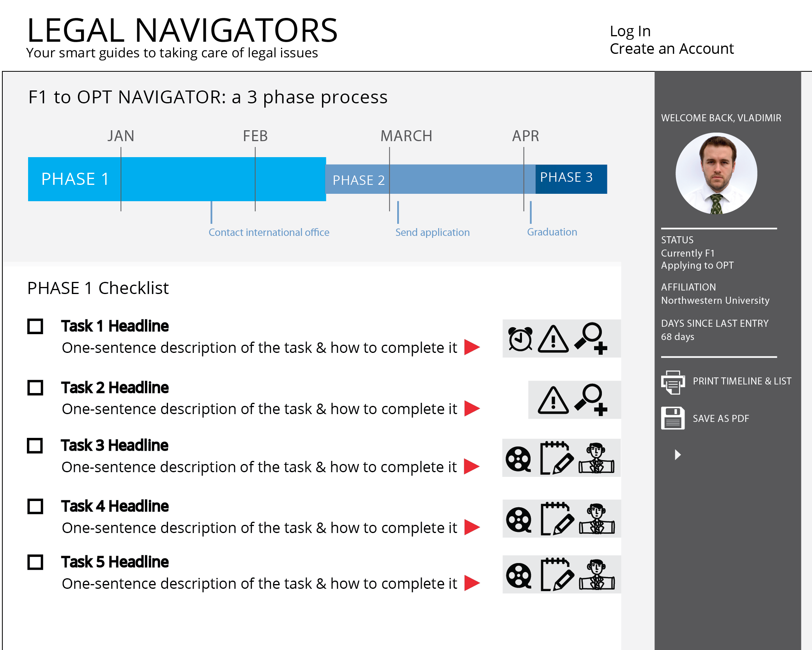
Task: Click the Graduation milestone label
Action: pyautogui.click(x=552, y=232)
